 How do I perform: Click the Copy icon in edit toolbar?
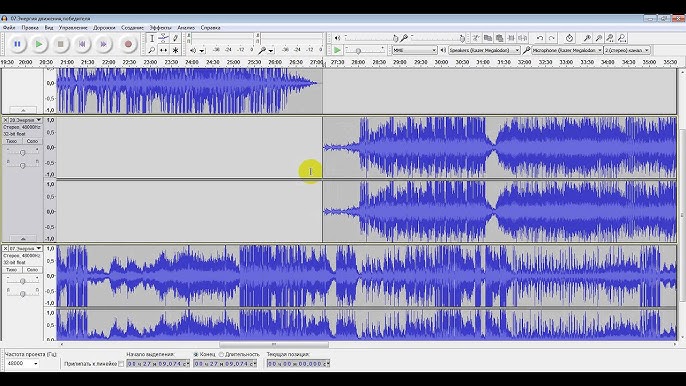pos(487,39)
